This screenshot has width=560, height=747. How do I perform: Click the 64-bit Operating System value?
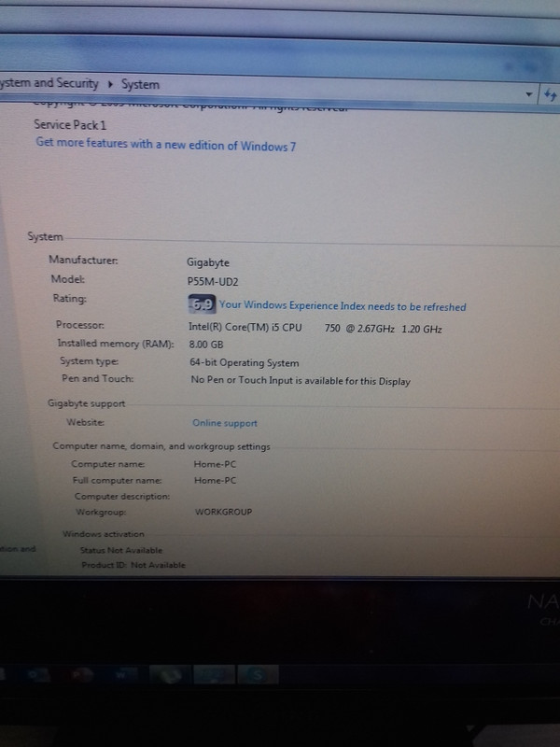tap(245, 363)
